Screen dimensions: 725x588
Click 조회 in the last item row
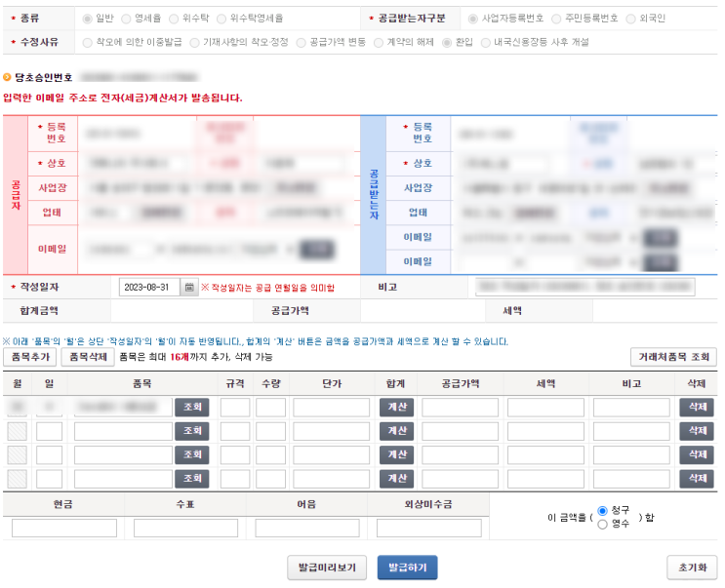[x=192, y=479]
